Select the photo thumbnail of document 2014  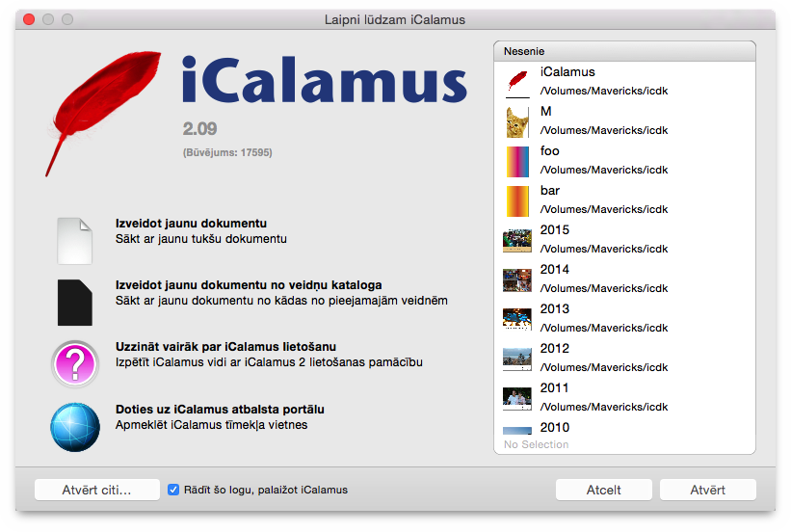tap(517, 280)
